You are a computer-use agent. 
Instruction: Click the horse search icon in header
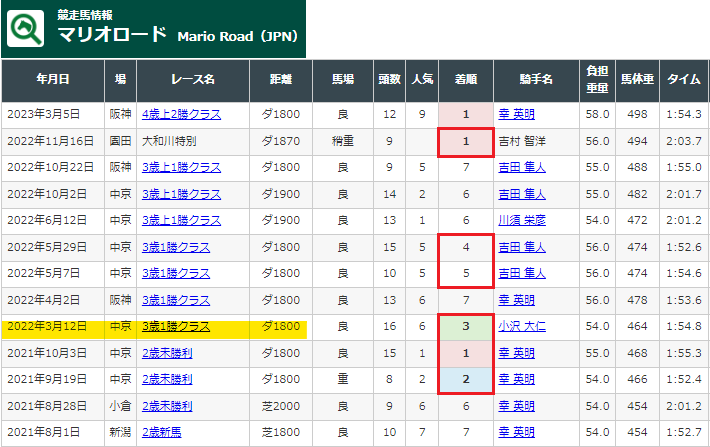pyautogui.click(x=26, y=29)
